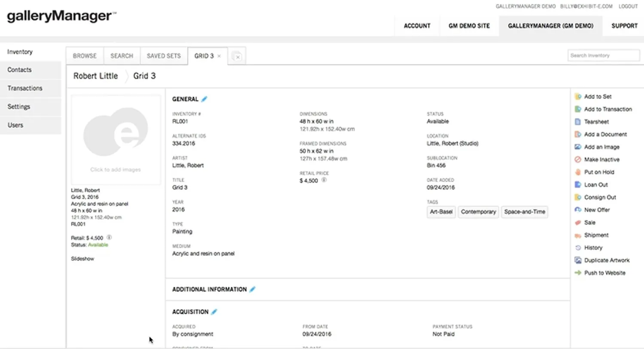Click the Space-and-Time tag

coord(525,212)
